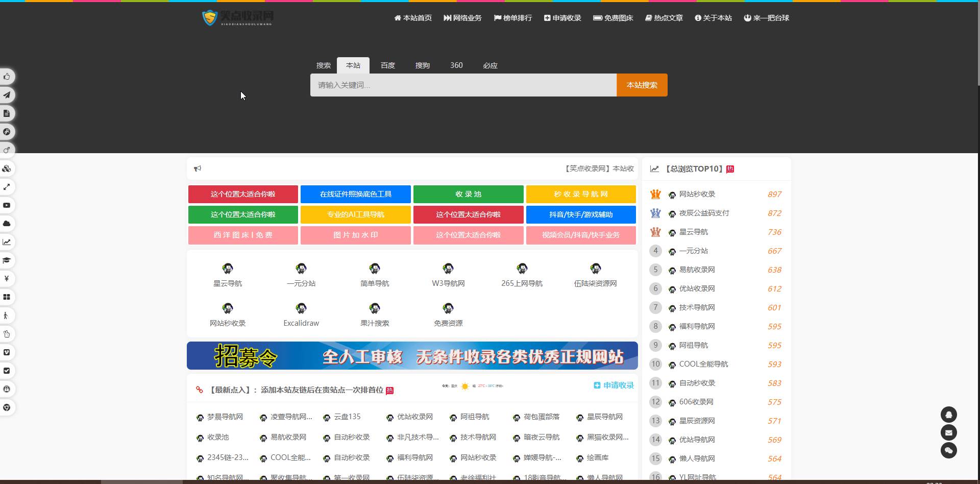Open 荷包蛋部落 in latest entries
Screen dimensions: 980x484
pyautogui.click(x=542, y=417)
